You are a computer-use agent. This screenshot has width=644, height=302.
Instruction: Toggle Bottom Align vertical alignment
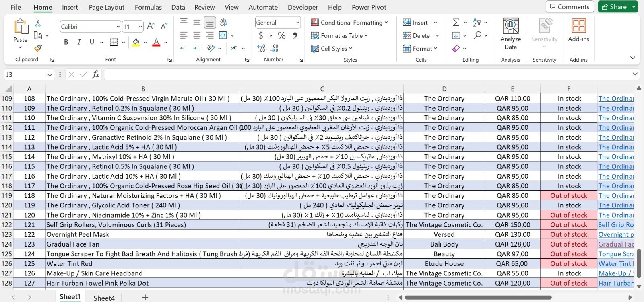click(210, 23)
